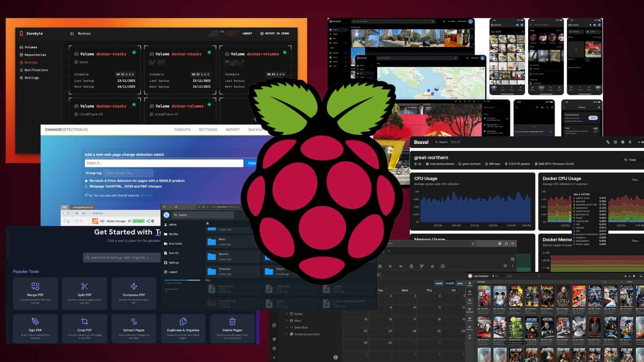Click the Compress PDF tool card

(x=134, y=293)
